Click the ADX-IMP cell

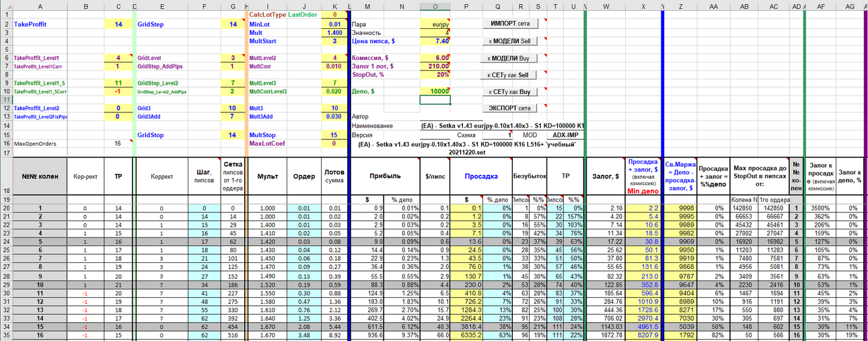click(x=564, y=135)
